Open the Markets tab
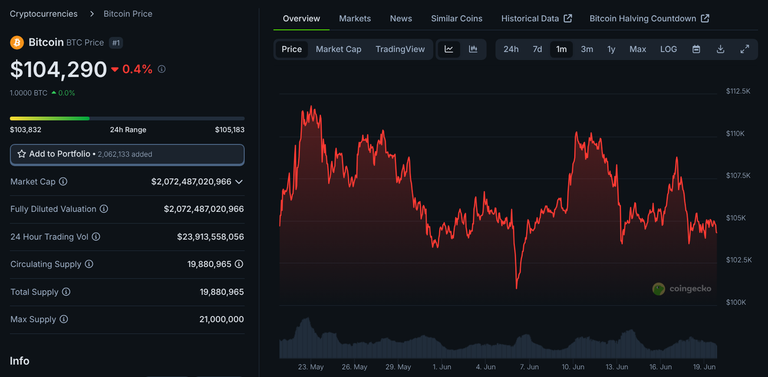This screenshot has height=377, width=768. click(355, 19)
